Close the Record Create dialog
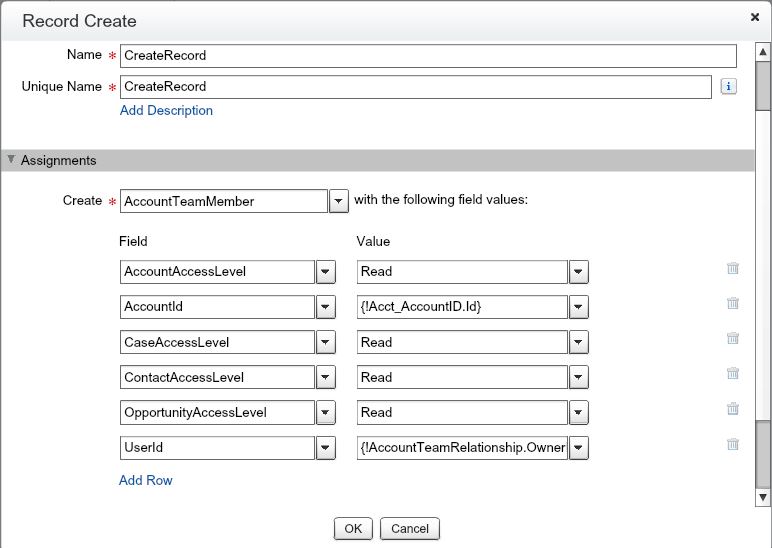772x548 pixels. coord(753,17)
